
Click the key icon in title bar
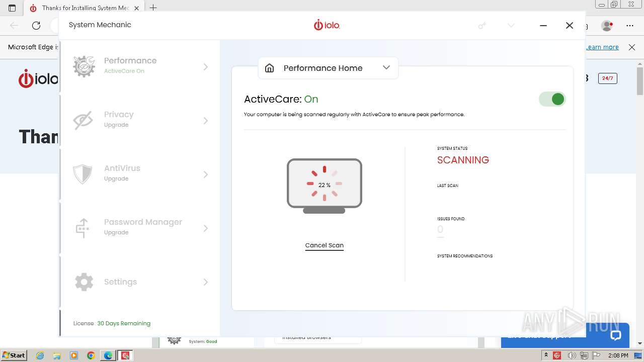click(x=482, y=25)
